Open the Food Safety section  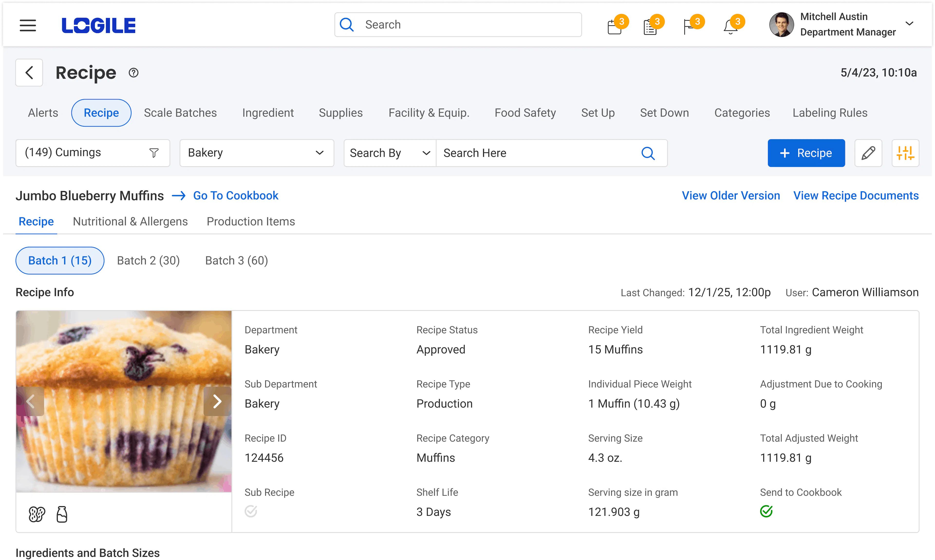tap(525, 112)
